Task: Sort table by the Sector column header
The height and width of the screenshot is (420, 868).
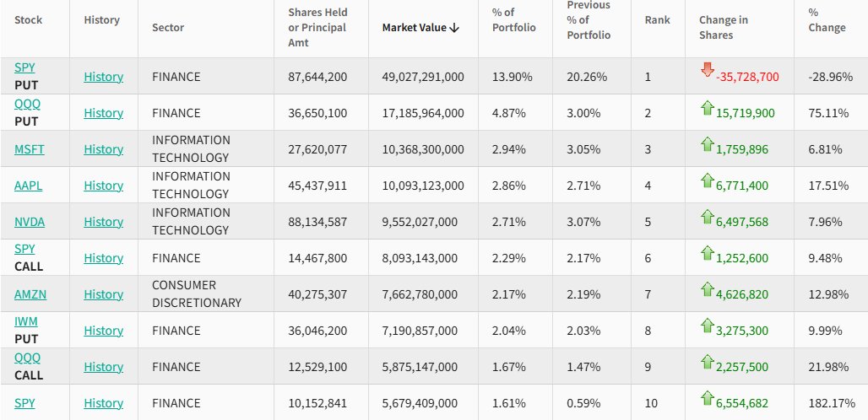Action: tap(168, 28)
